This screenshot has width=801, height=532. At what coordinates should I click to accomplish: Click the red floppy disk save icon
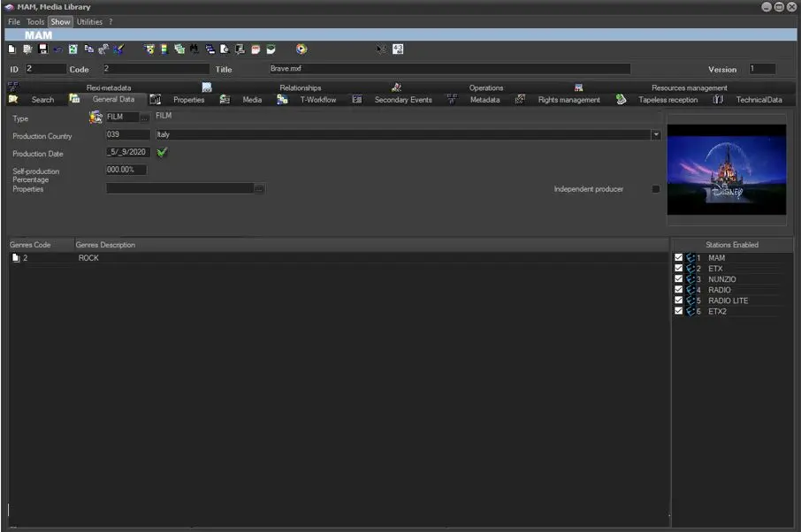pyautogui.click(x=42, y=49)
